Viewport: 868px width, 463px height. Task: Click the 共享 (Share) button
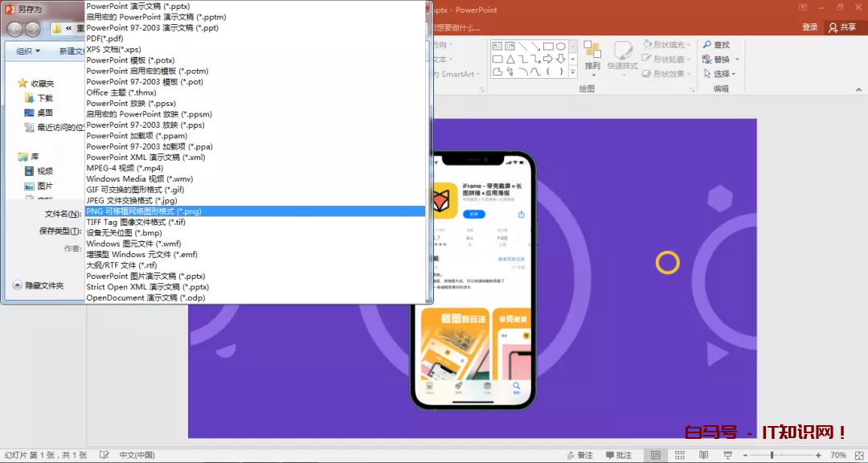842,27
